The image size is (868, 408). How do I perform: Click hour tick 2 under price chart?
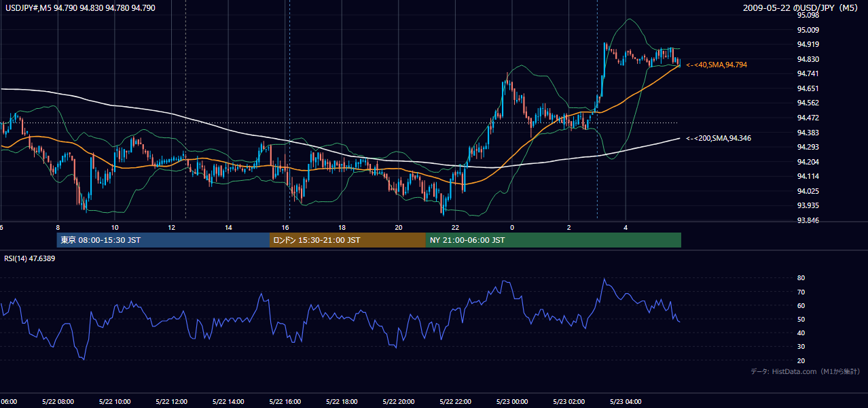pos(568,228)
